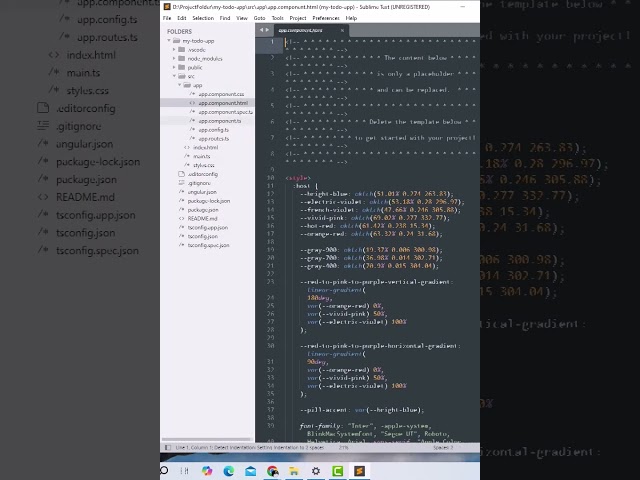Click the Spaces: 2 indentation status item

pyautogui.click(x=443, y=448)
